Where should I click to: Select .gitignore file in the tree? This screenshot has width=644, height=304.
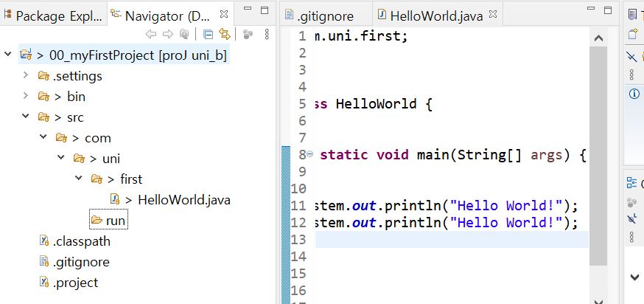click(81, 262)
